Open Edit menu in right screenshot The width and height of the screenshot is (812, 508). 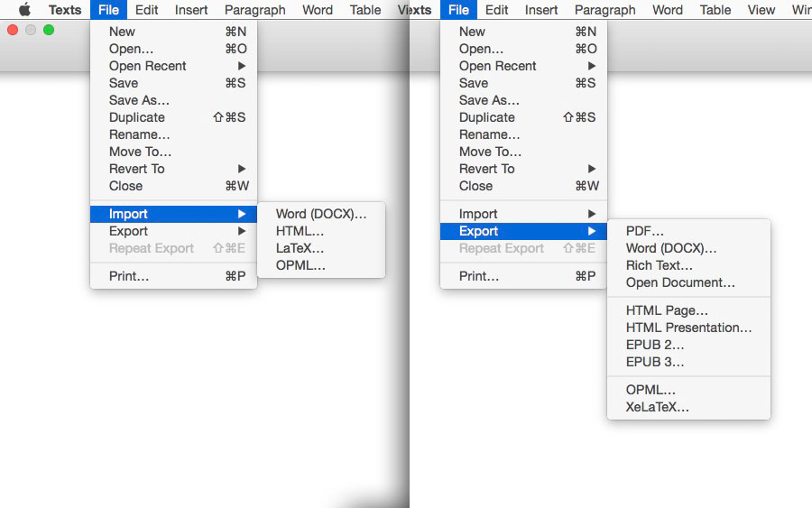496,10
